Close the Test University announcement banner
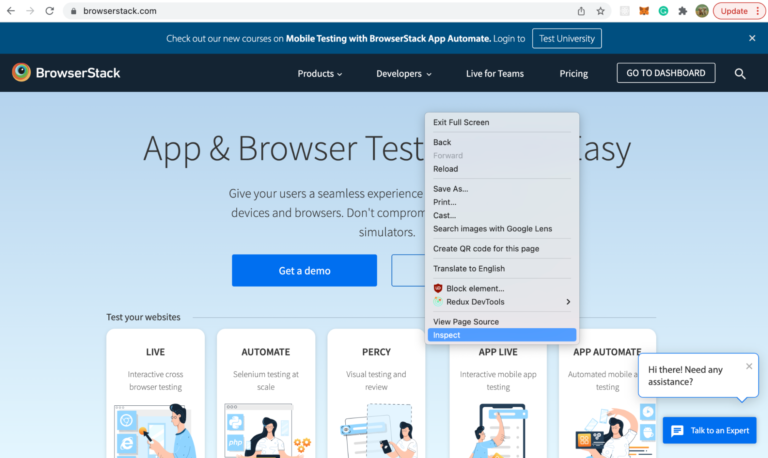The height and width of the screenshot is (458, 768). coord(752,38)
